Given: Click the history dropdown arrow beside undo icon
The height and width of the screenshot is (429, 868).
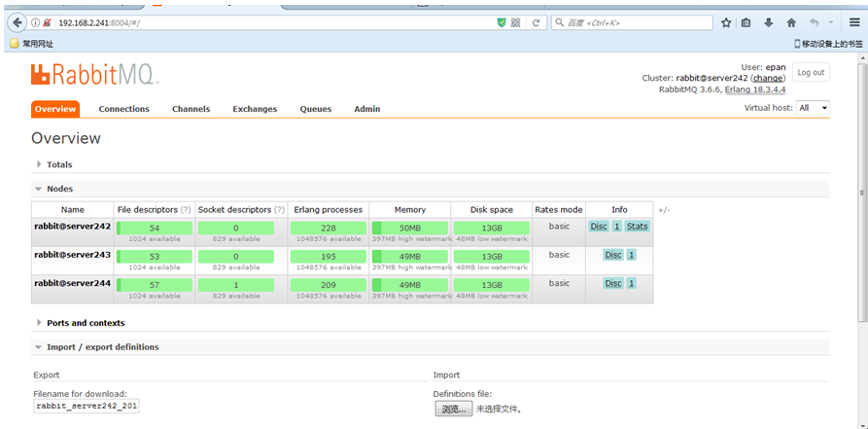Looking at the screenshot, I should tap(831, 22).
